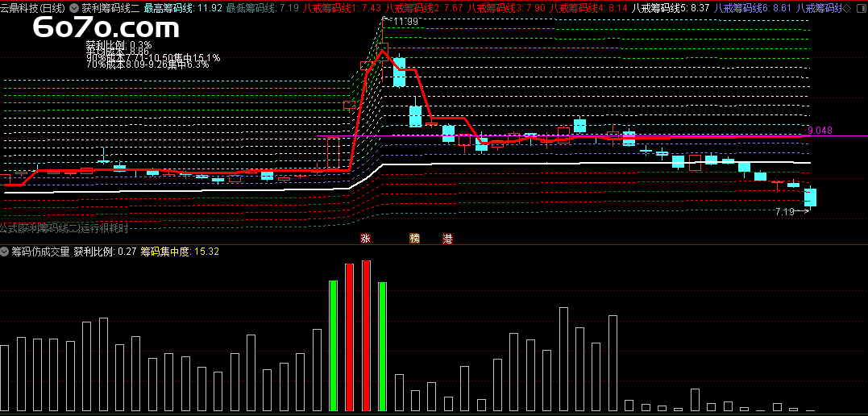Click the 9.048 magenta price label

click(x=820, y=131)
